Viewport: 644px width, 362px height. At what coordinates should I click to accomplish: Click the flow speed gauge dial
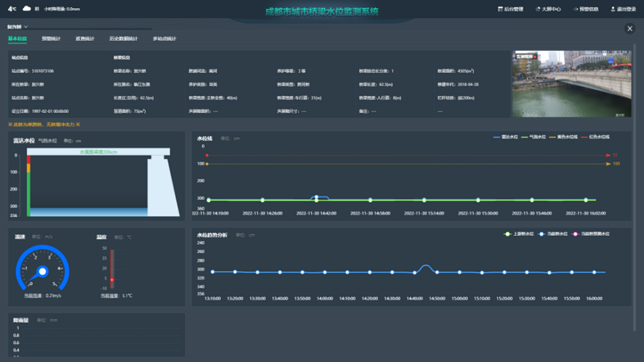tap(43, 271)
